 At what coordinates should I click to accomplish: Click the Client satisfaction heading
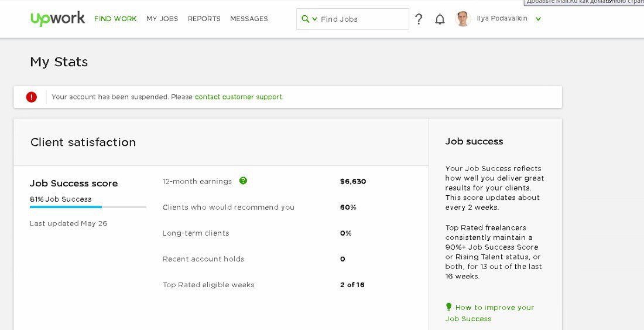[83, 142]
